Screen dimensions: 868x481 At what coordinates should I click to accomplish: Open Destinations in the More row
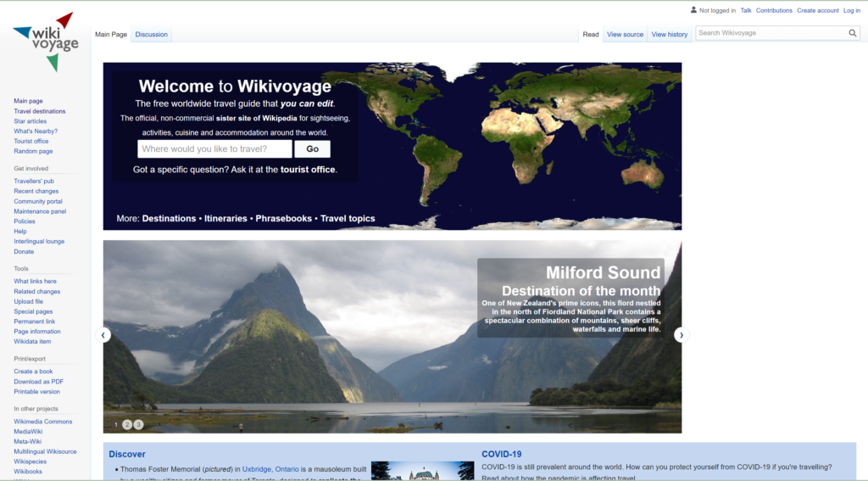169,218
